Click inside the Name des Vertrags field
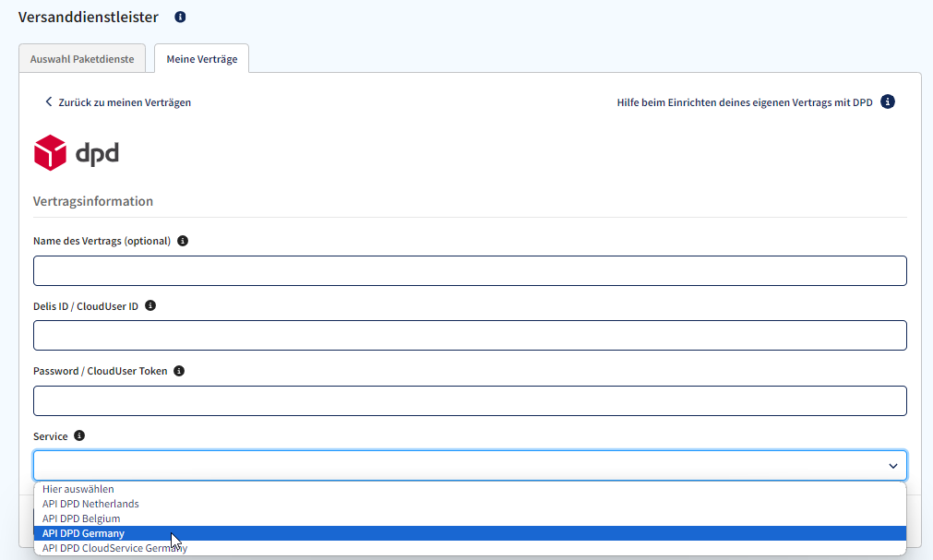Image resolution: width=933 pixels, height=560 pixels. tap(470, 269)
